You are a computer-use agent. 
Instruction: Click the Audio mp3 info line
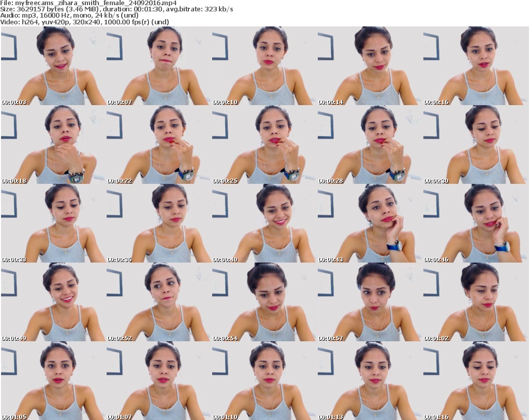point(69,16)
